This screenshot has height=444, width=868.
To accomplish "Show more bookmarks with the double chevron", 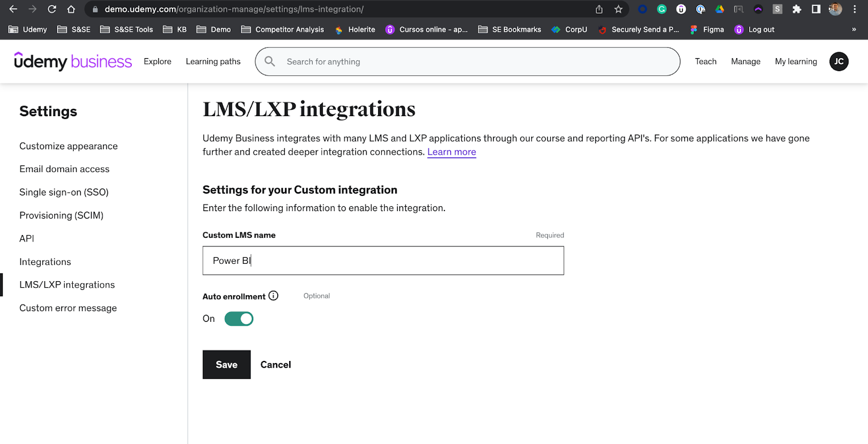I will point(854,29).
